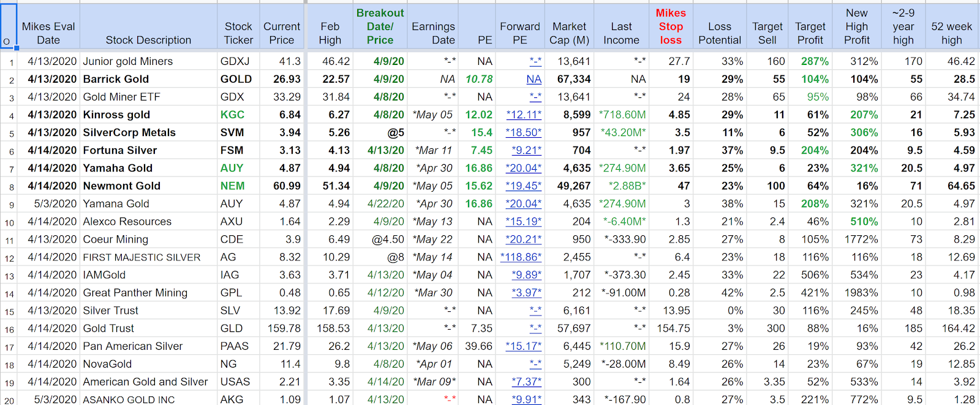Select the Alexco Resources cell
Image resolution: width=980 pixels, height=405 pixels.
[148, 221]
